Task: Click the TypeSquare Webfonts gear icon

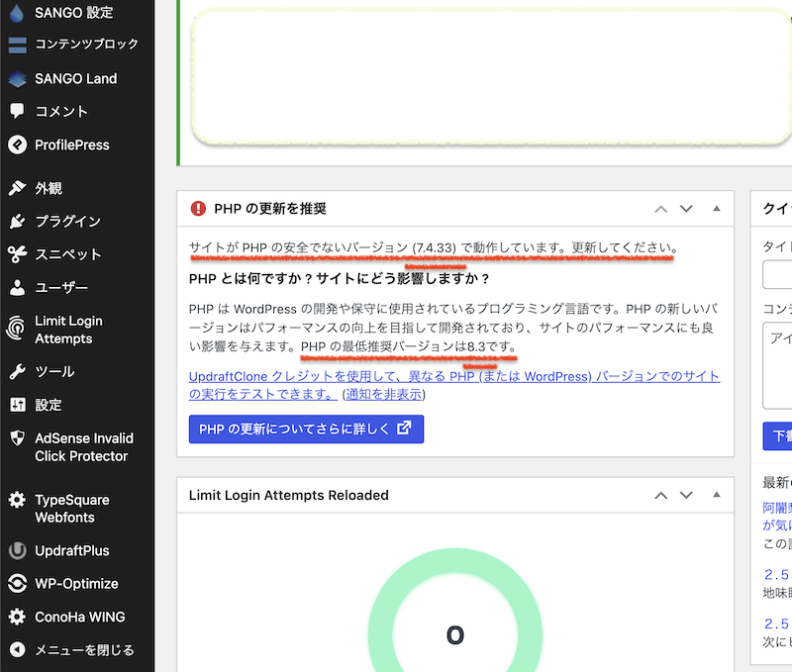Action: click(x=17, y=500)
